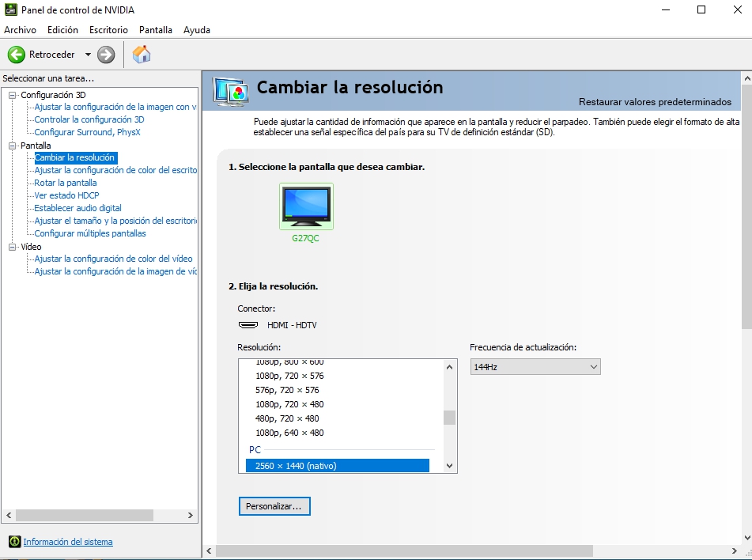Click the green Retroceder back arrow icon
Screen dimensions: 752x560
pyautogui.click(x=17, y=55)
